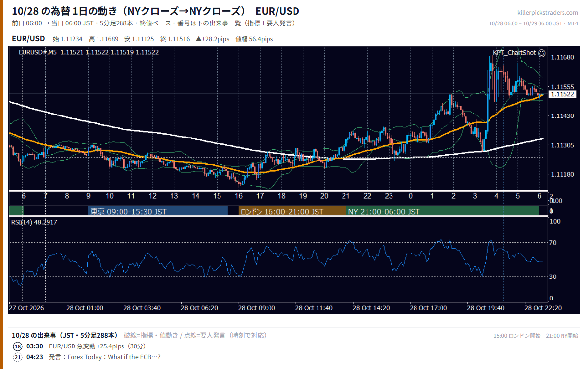Click the 03:30 event time
The image size is (588, 369).
pos(34,346)
